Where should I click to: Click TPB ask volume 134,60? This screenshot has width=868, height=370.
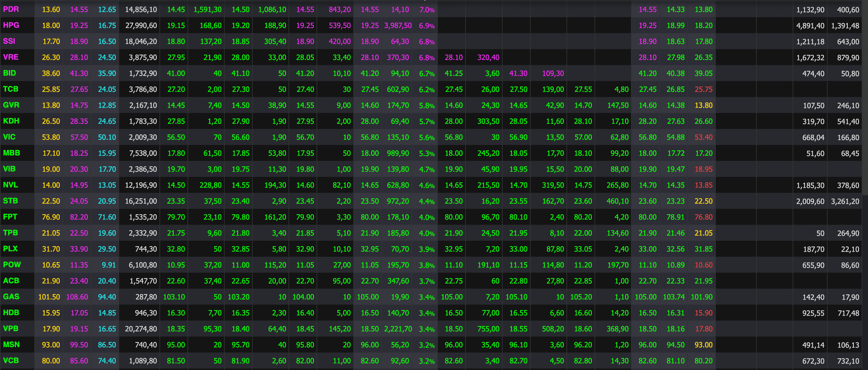[x=618, y=233]
